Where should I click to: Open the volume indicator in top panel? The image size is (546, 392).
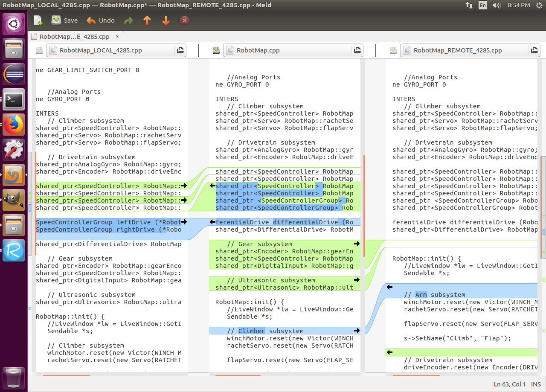(496, 5)
